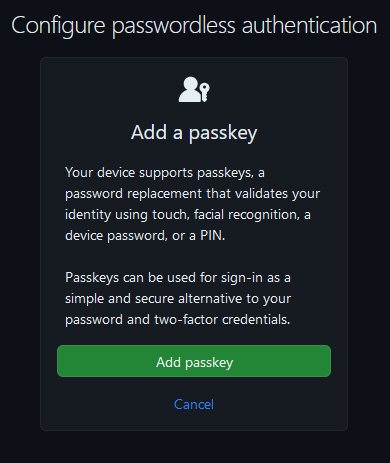Image resolution: width=390 pixels, height=463 pixels.
Task: Click the "Passkeys can be used for sign-in" line
Action: (178, 278)
